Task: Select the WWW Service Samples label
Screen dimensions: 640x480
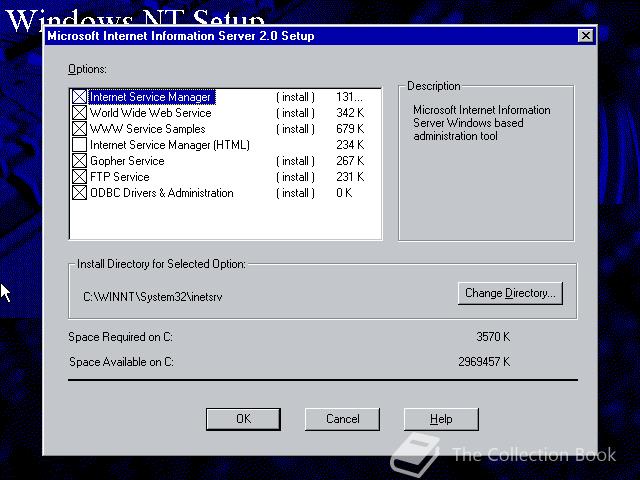Action: click(x=148, y=129)
